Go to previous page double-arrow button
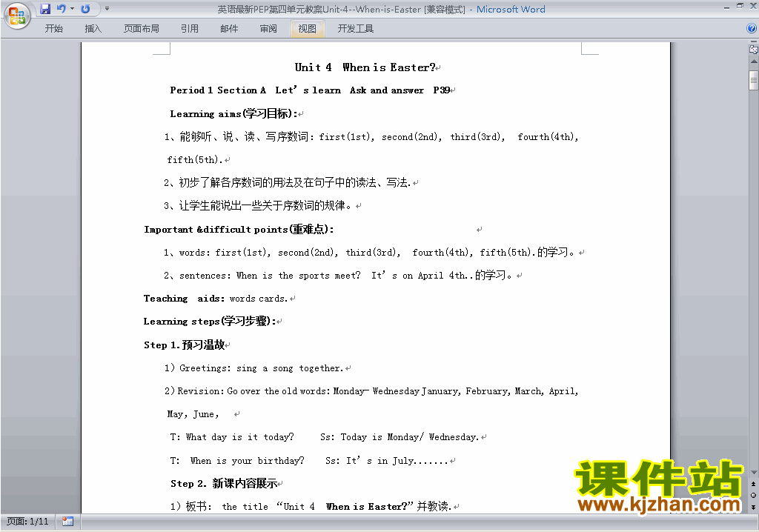 [x=753, y=484]
